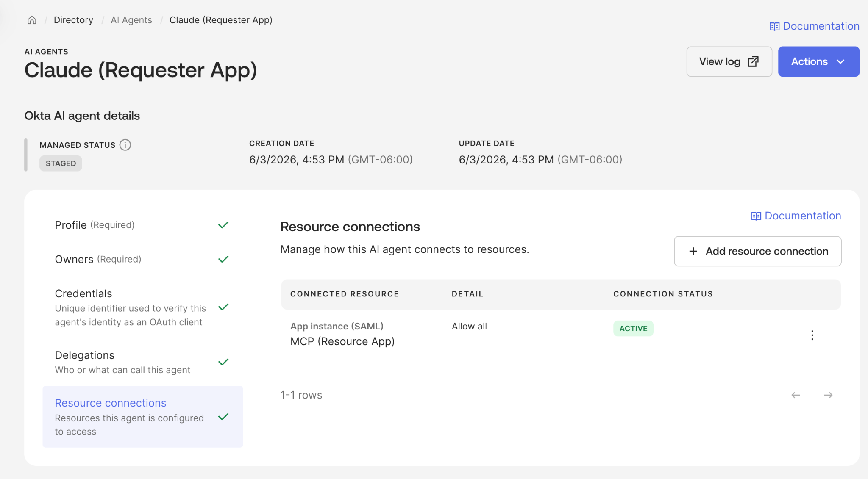This screenshot has height=479, width=868.
Task: Select the STAGED status badge
Action: (x=61, y=163)
